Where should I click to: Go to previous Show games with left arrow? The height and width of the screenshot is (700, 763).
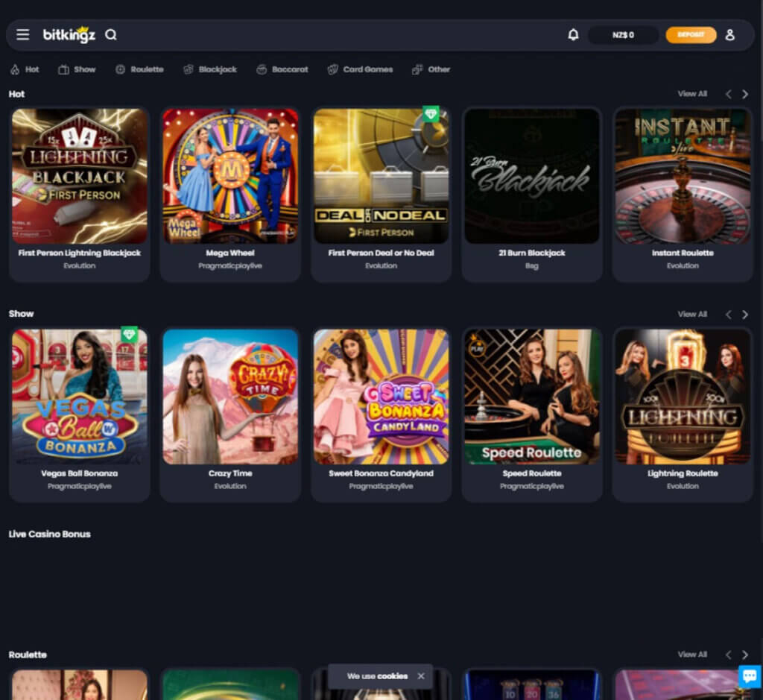(729, 315)
